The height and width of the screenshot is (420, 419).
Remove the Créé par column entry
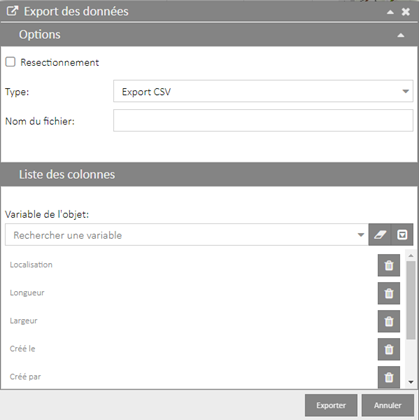click(389, 377)
